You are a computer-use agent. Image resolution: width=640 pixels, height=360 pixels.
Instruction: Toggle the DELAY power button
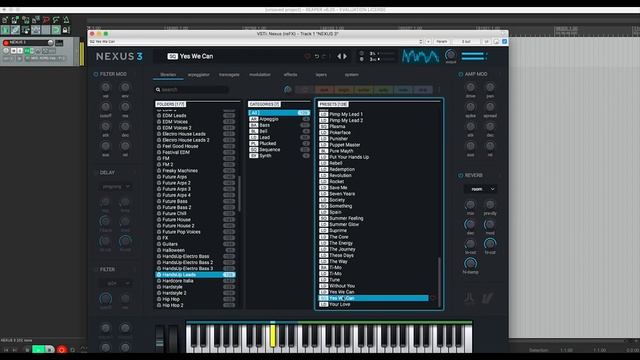pos(96,173)
